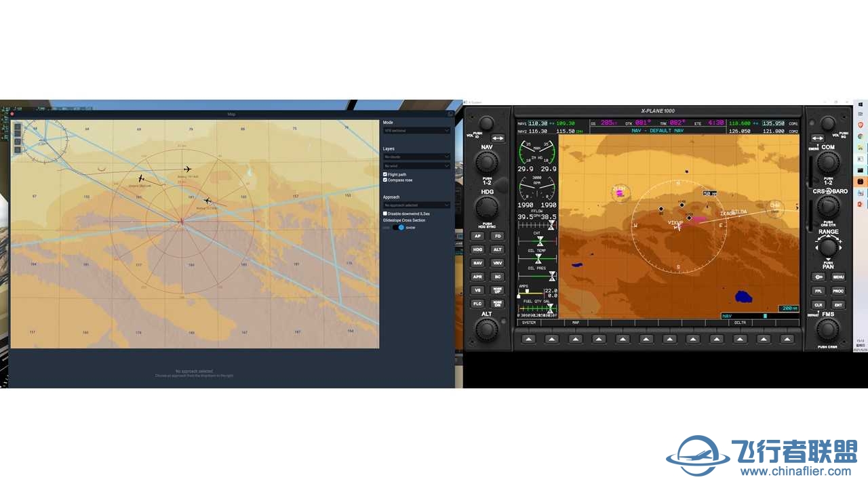Click the NAV frequency swap arrow button
The image size is (868, 488).
point(498,138)
